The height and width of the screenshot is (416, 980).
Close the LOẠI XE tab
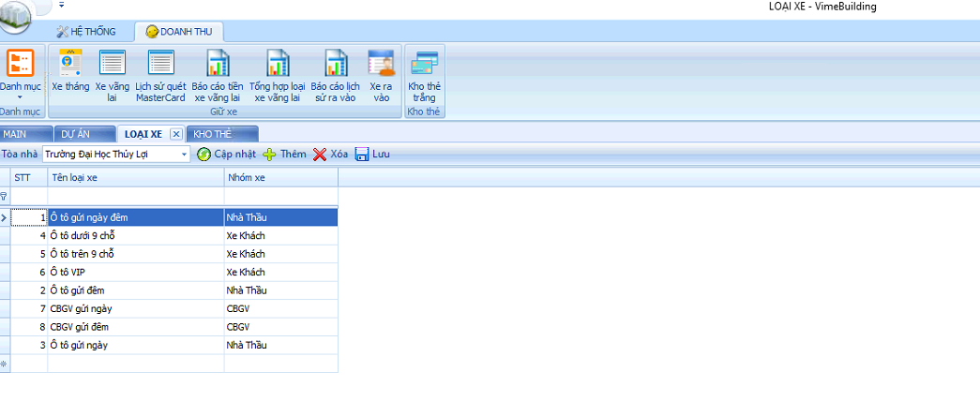[175, 134]
